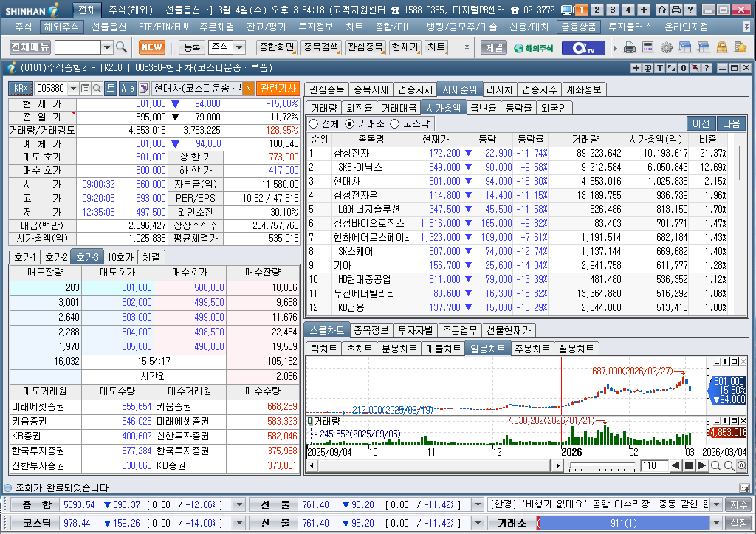Viewport: 756px width, 534px height.
Task: Open the 선물옵션 main menu
Action: tap(109, 27)
